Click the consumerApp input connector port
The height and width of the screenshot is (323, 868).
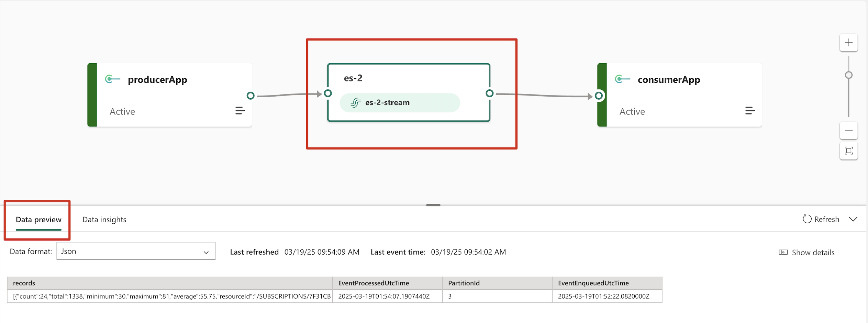tap(599, 96)
